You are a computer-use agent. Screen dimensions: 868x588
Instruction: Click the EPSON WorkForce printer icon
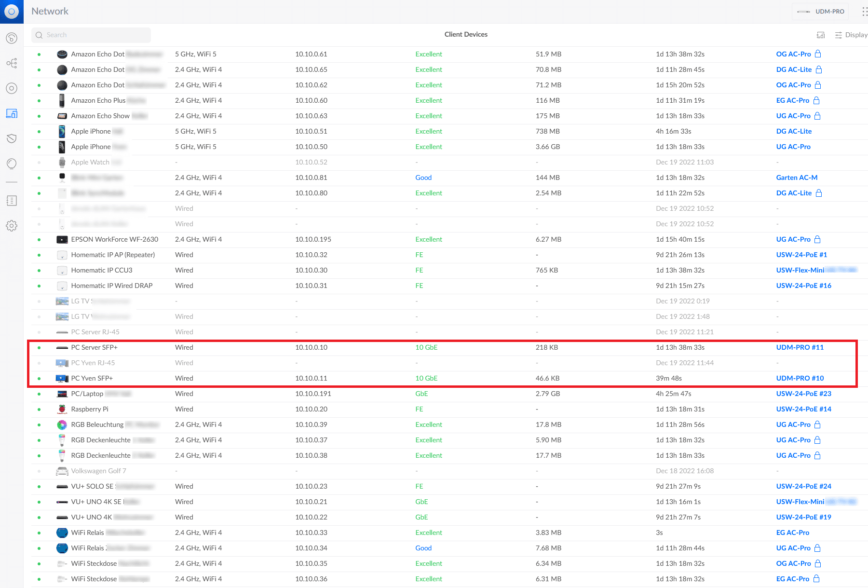click(62, 239)
